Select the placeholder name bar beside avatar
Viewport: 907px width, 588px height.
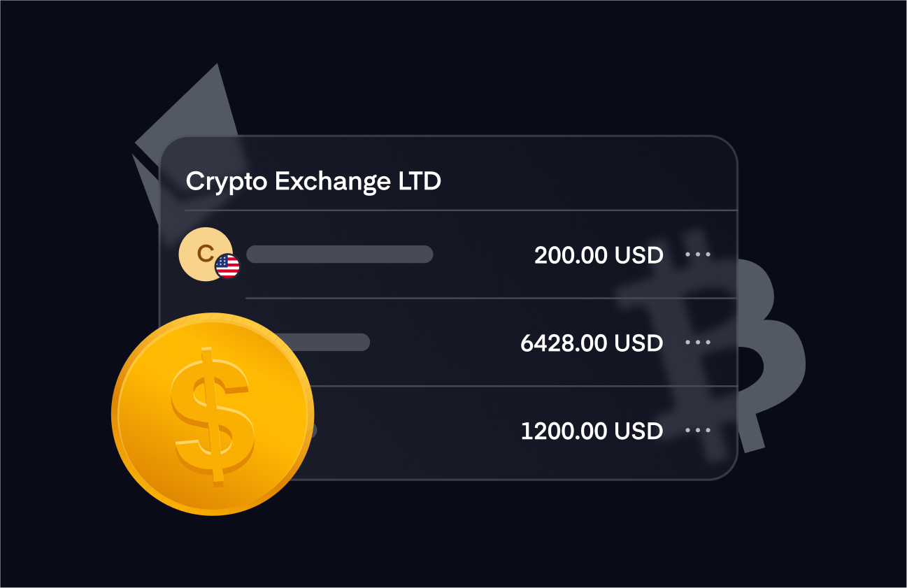pyautogui.click(x=339, y=254)
